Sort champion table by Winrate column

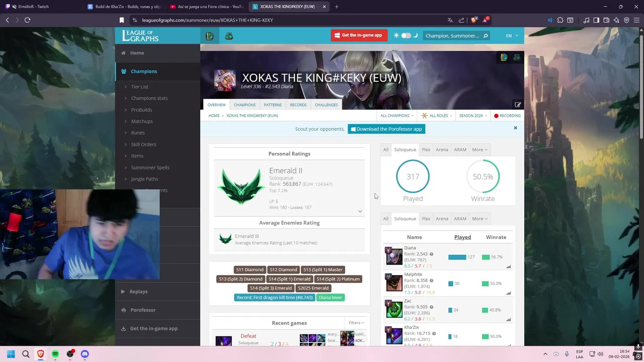pos(496,237)
